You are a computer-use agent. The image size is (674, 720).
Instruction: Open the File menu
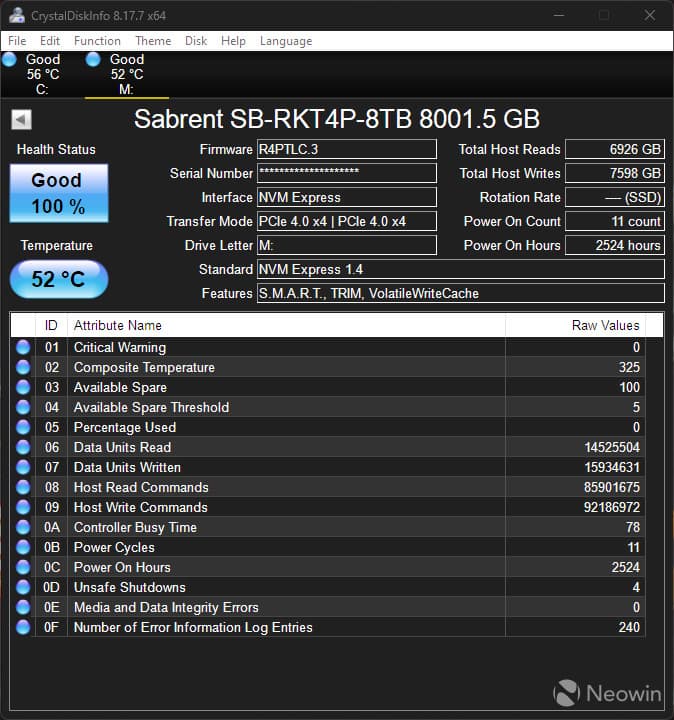tap(17, 41)
